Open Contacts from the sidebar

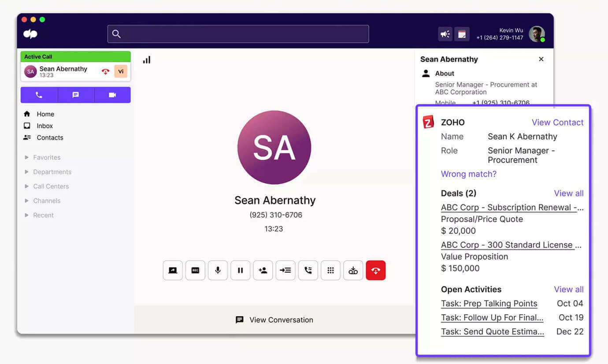[x=49, y=137]
